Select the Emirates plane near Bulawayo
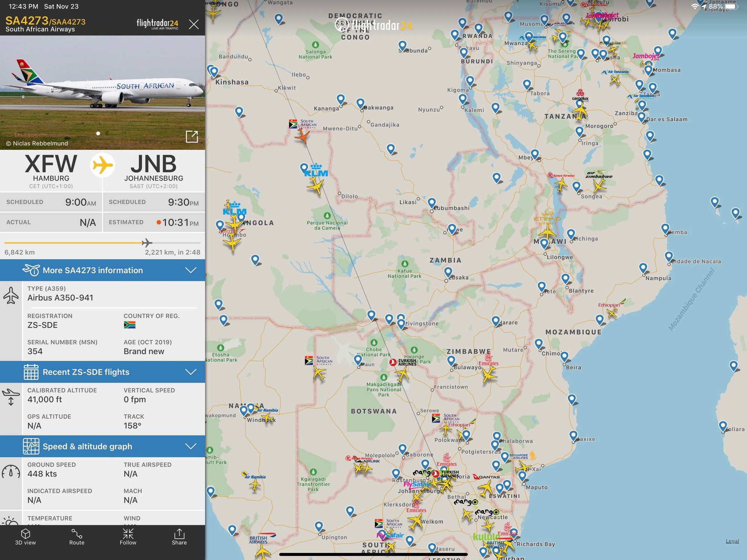This screenshot has height=560, width=747. pos(489,374)
